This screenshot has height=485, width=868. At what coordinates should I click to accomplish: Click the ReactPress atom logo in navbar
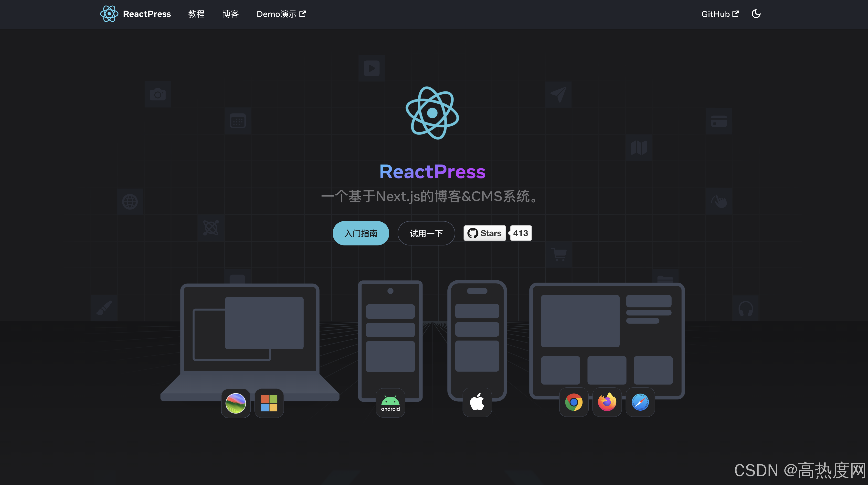pyautogui.click(x=109, y=14)
